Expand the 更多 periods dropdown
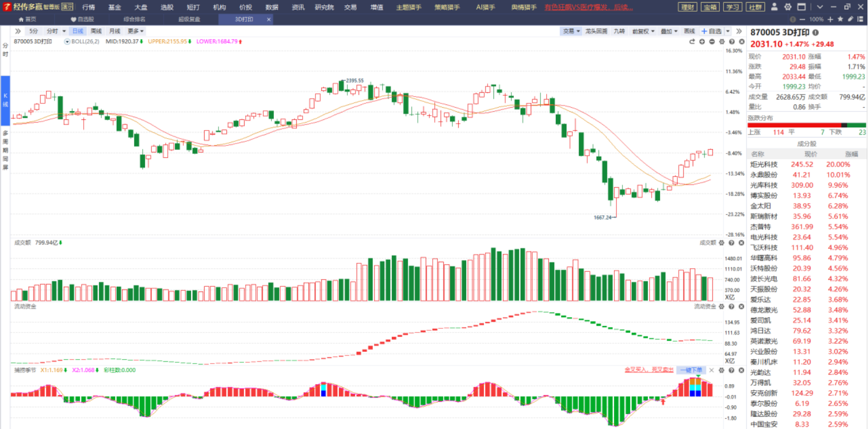 pos(135,31)
